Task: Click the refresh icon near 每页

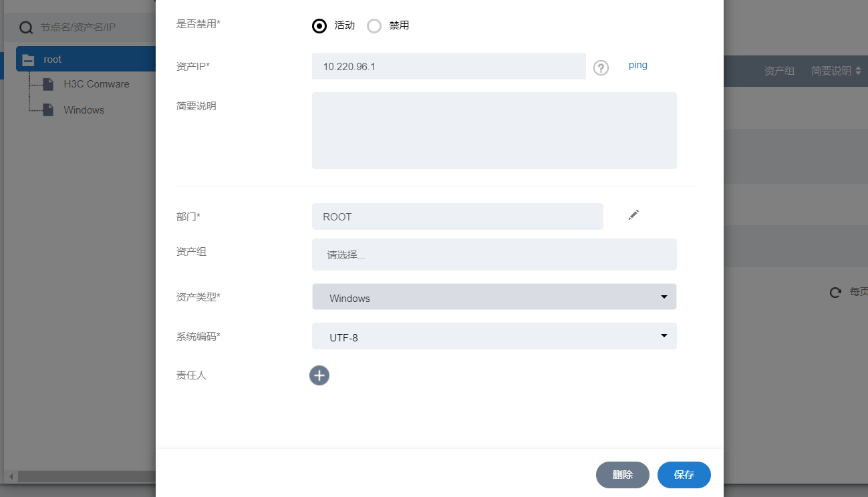Action: [x=835, y=292]
